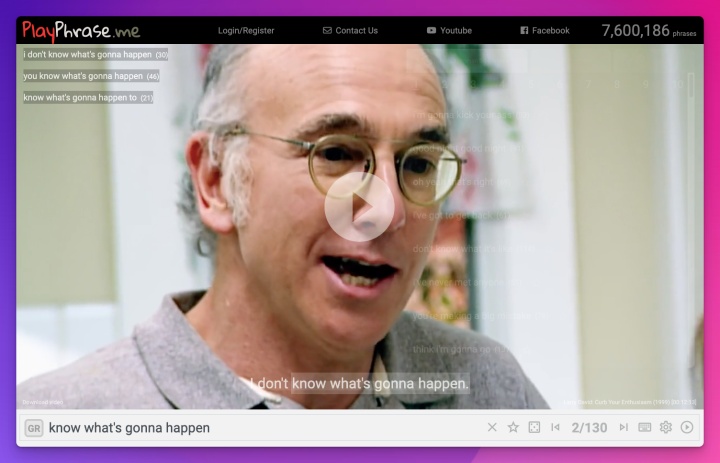This screenshot has height=463, width=720.
Task: Open the Login/Register page
Action: [x=246, y=31]
